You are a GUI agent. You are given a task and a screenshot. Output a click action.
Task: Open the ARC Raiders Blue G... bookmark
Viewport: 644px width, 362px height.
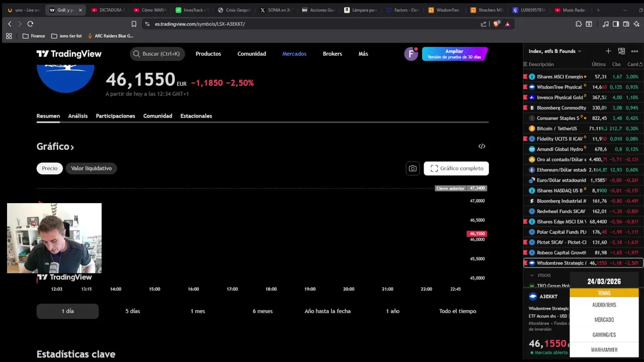coord(110,36)
